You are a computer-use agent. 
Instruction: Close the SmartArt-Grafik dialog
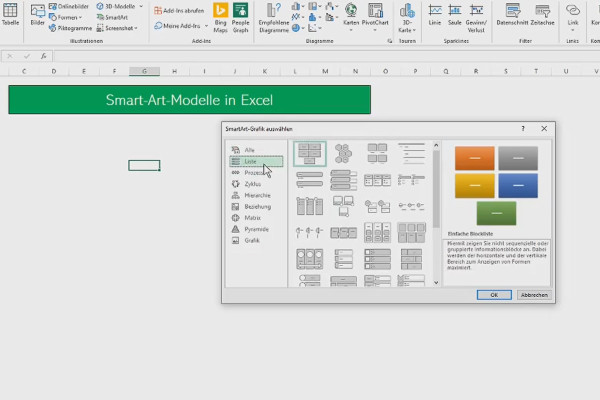(x=544, y=129)
